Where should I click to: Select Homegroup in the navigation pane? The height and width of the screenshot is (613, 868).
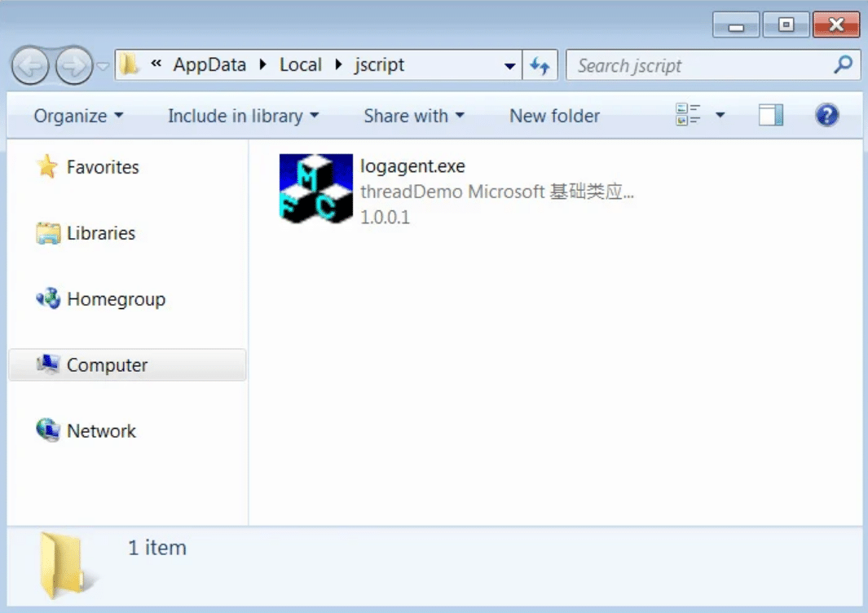(117, 299)
